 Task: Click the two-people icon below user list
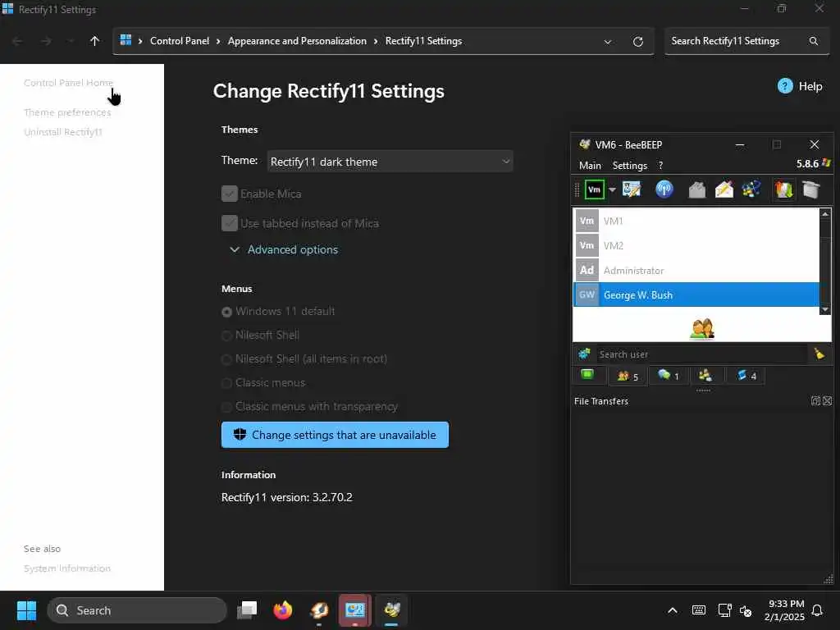tap(702, 329)
